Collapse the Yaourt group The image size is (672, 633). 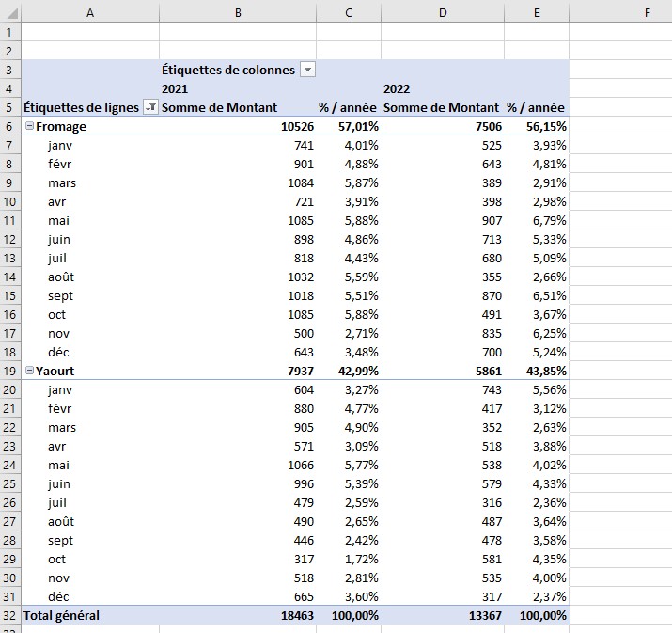click(x=29, y=370)
